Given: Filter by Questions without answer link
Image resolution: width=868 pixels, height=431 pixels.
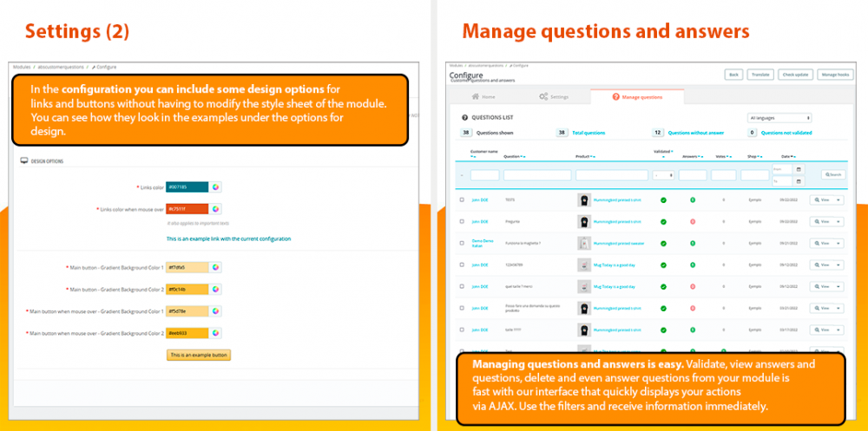Looking at the screenshot, I should pyautogui.click(x=696, y=133).
